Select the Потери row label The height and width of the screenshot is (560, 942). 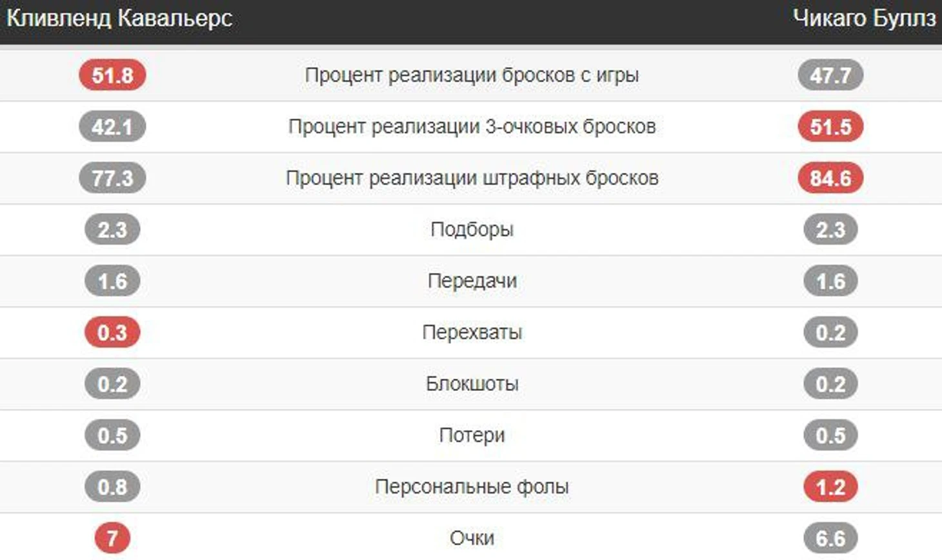(x=472, y=435)
